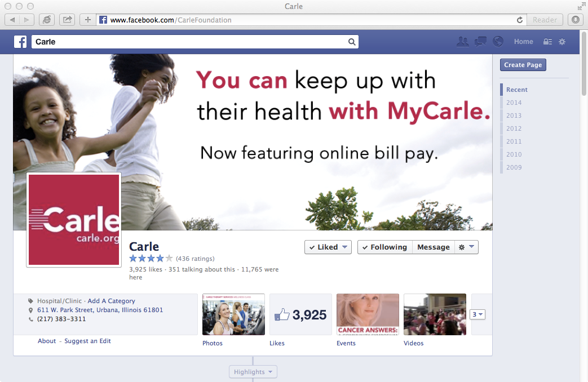Viewport: 588px width, 382px height.
Task: Click the Carle profile picture logo
Action: (74, 220)
